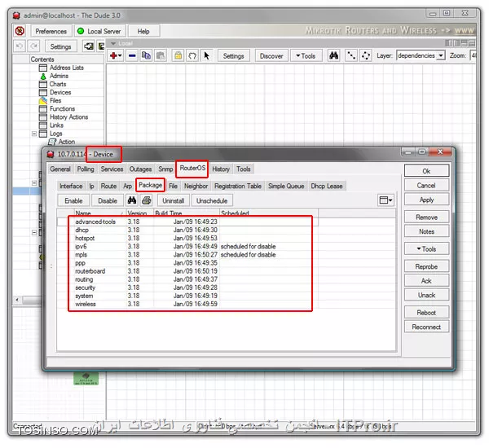Click the red plus add-device icon
The height and width of the screenshot is (448, 489).
116,56
